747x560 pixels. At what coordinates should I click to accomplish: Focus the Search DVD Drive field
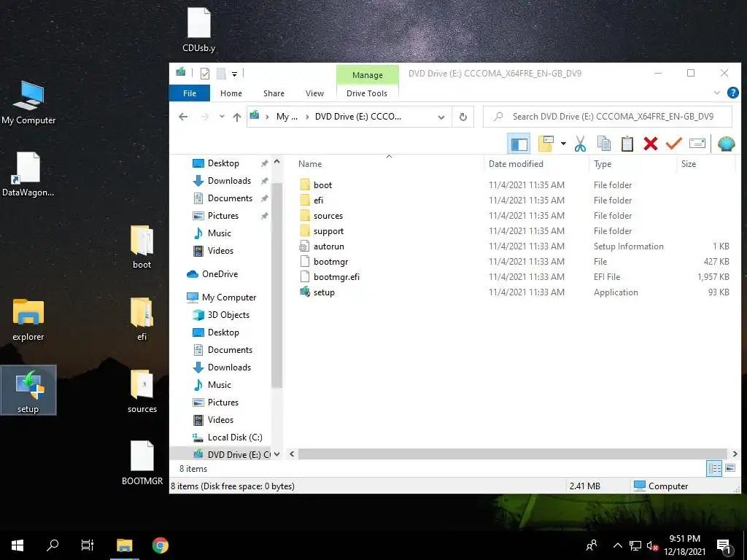click(x=608, y=117)
